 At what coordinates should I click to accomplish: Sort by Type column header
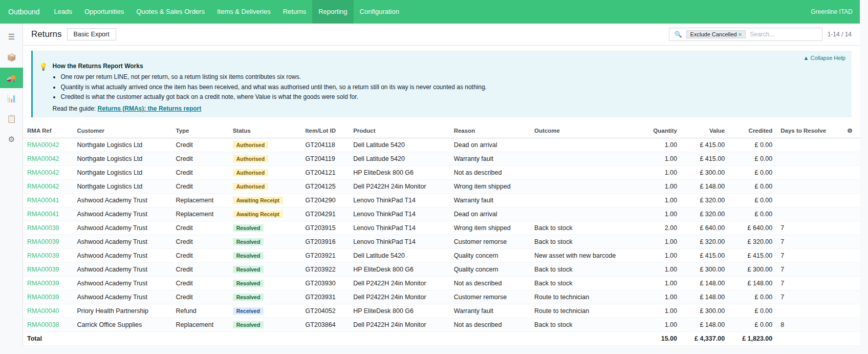coord(182,131)
